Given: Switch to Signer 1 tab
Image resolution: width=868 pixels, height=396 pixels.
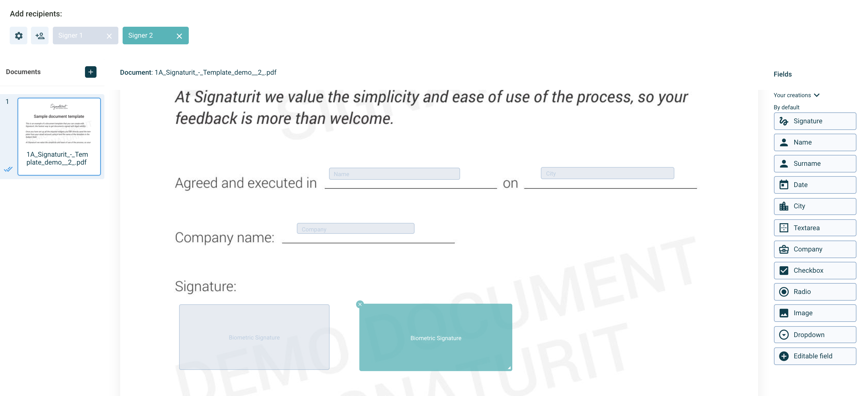Looking at the screenshot, I should [x=78, y=36].
